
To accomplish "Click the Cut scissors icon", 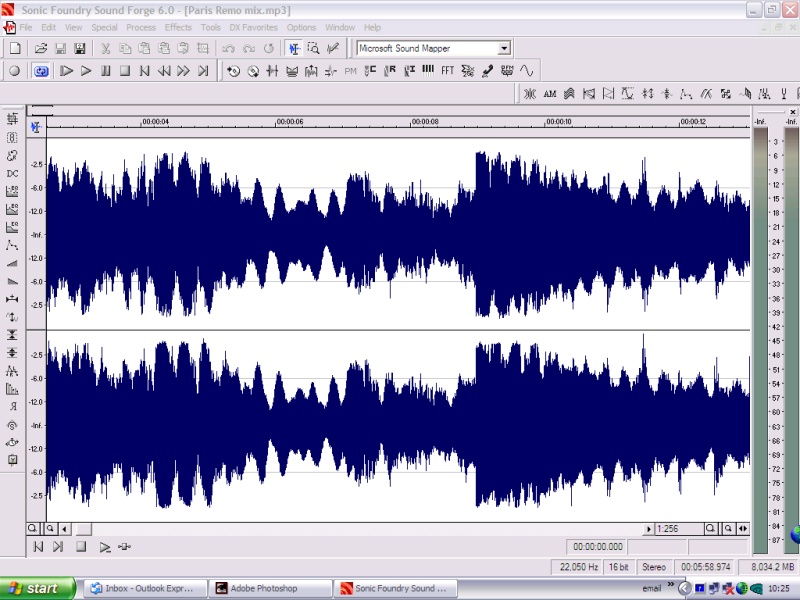I will pyautogui.click(x=105, y=48).
